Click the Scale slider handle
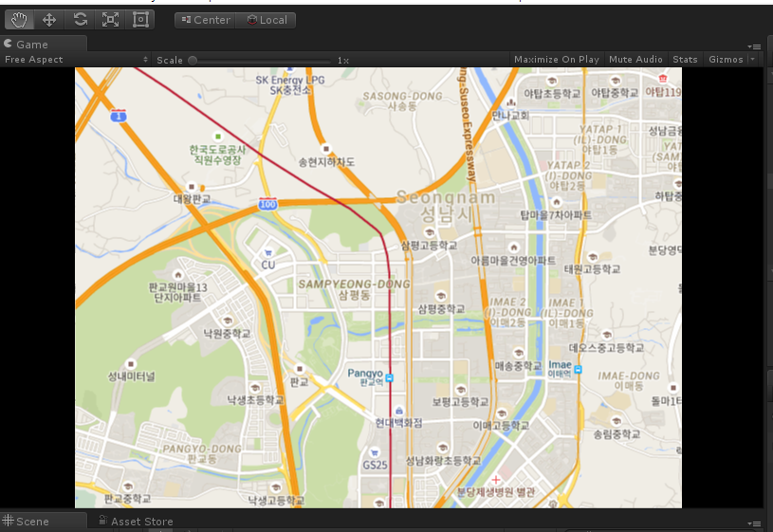The width and height of the screenshot is (773, 532). point(193,60)
